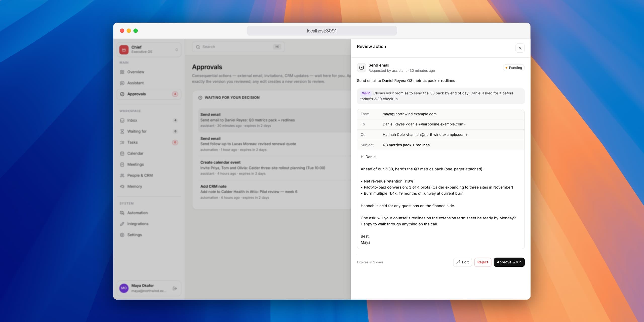Select the Lucas Moreau follow-up email approval
The height and width of the screenshot is (322, 644).
tap(274, 144)
